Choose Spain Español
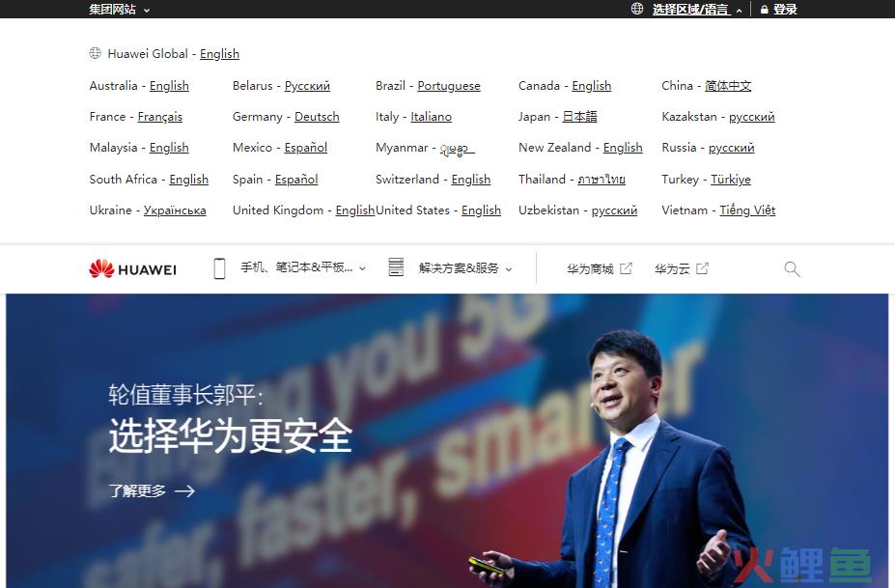Screen dimensions: 895x588 [296, 180]
